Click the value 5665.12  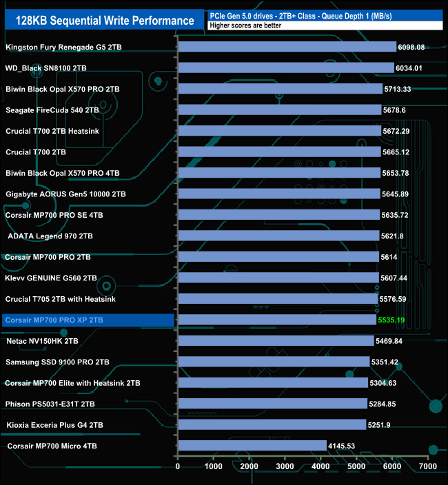tap(396, 152)
